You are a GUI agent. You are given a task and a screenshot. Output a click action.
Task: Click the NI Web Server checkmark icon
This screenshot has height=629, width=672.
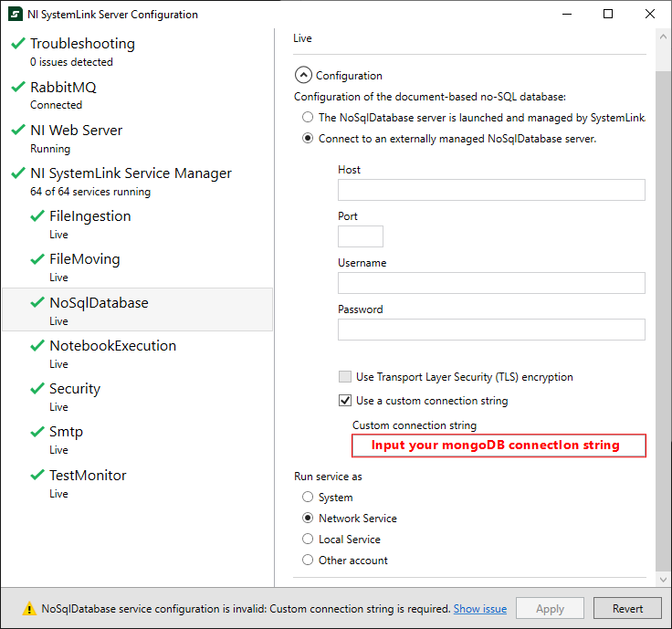[18, 130]
